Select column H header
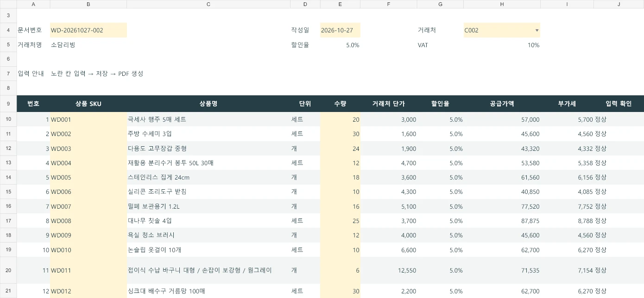This screenshot has width=644, height=298. [x=502, y=4]
